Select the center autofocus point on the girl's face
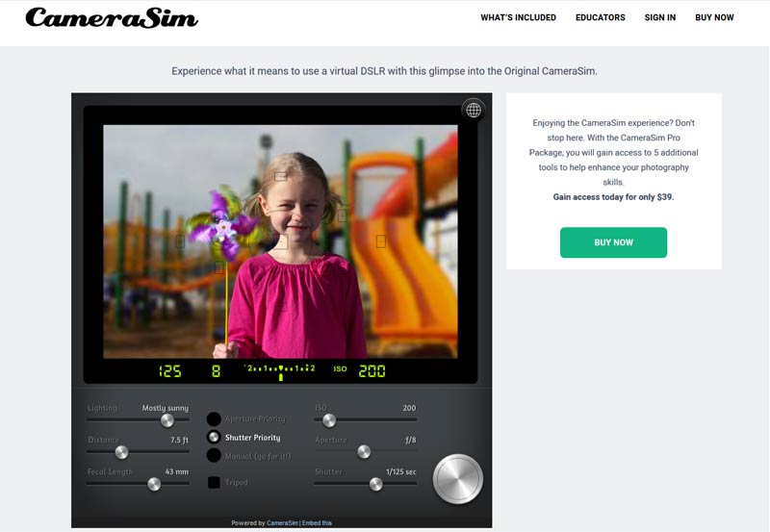Image resolution: width=770 pixels, height=532 pixels. click(281, 241)
